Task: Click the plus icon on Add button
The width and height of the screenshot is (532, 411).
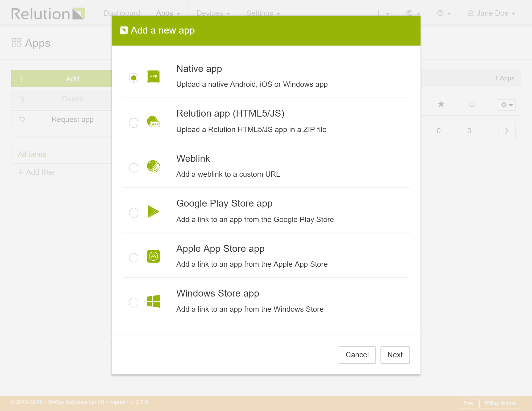Action: tap(22, 79)
